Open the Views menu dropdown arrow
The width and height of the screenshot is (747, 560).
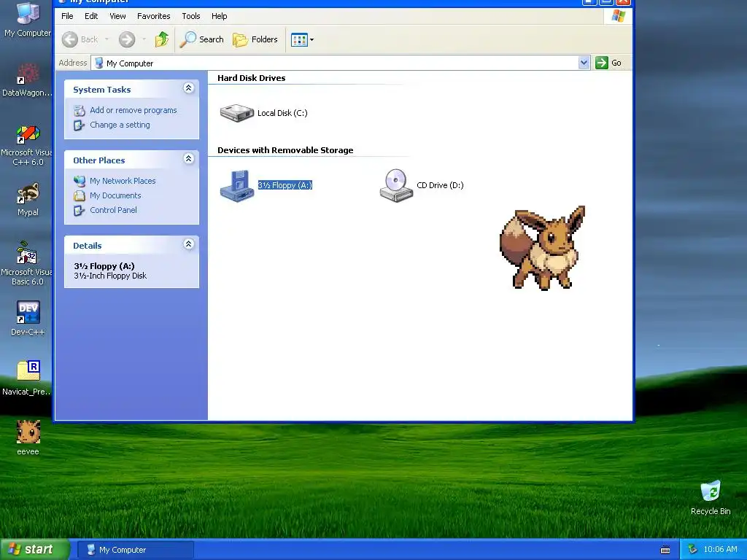(x=311, y=39)
